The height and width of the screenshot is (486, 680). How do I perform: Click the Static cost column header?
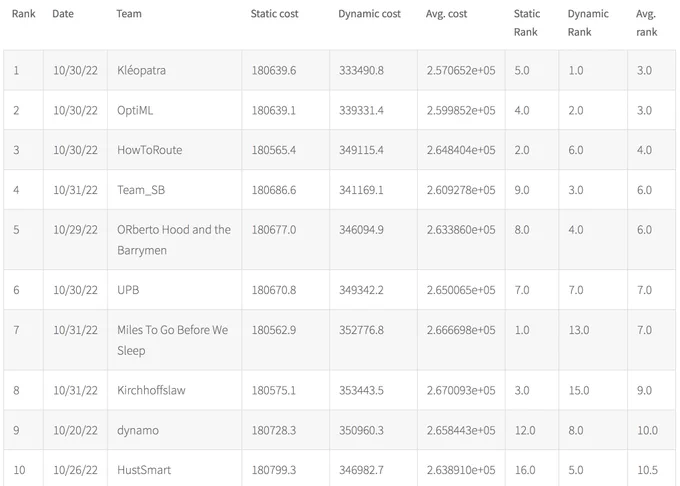point(274,14)
